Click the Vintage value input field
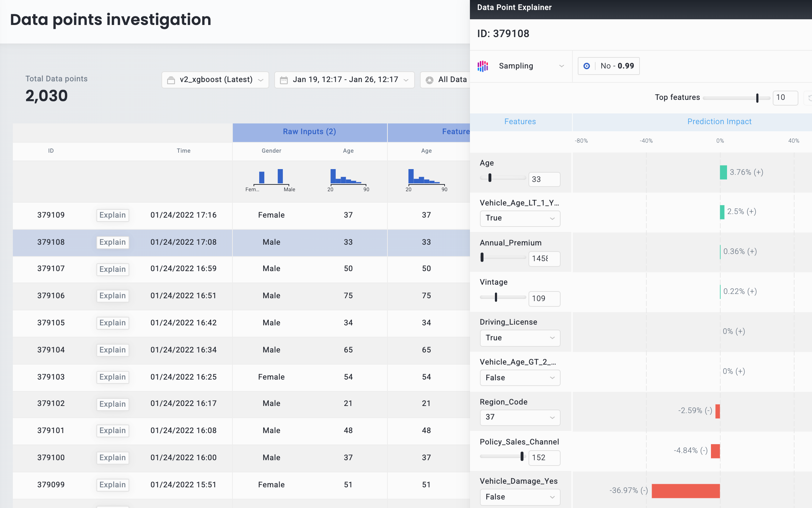 [544, 299]
